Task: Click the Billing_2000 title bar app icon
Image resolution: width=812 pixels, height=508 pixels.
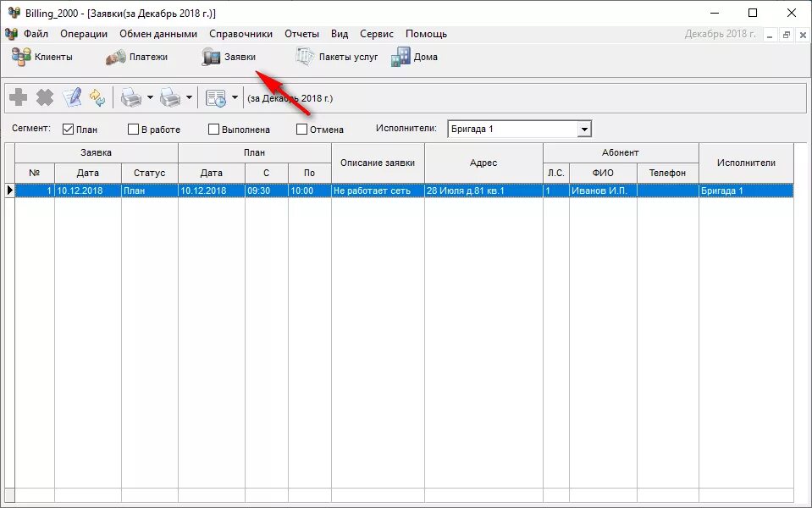Action: pyautogui.click(x=14, y=13)
